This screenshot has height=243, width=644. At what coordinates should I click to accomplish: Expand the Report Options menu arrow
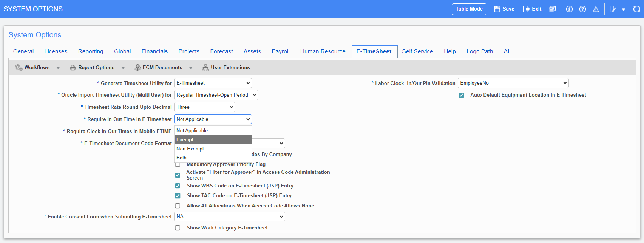(123, 68)
